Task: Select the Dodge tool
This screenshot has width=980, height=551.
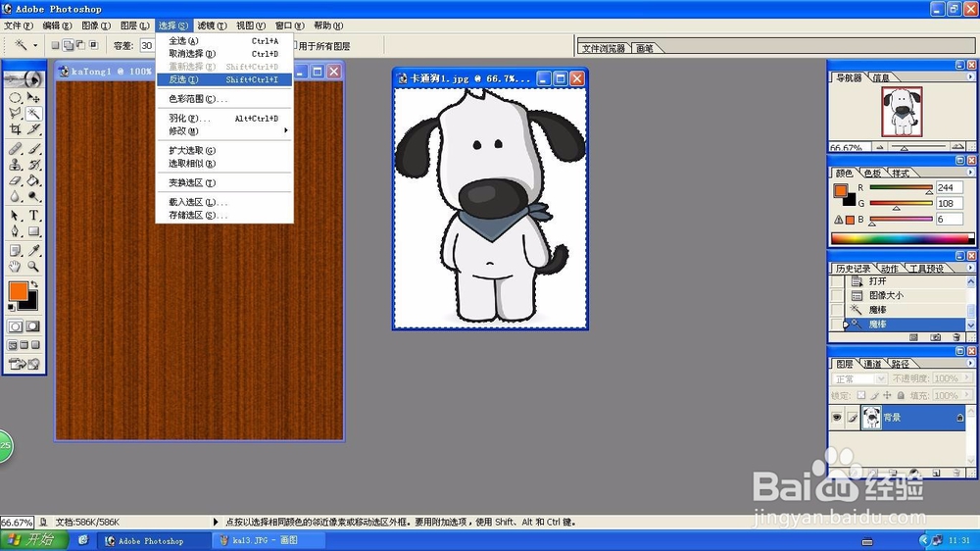Action: (x=33, y=196)
